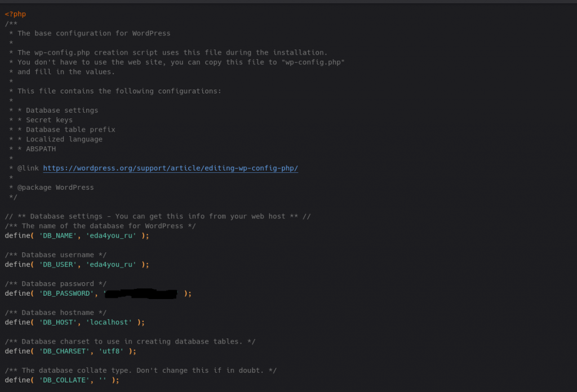
Task: Click the 'localhost' value
Action: click(x=109, y=322)
